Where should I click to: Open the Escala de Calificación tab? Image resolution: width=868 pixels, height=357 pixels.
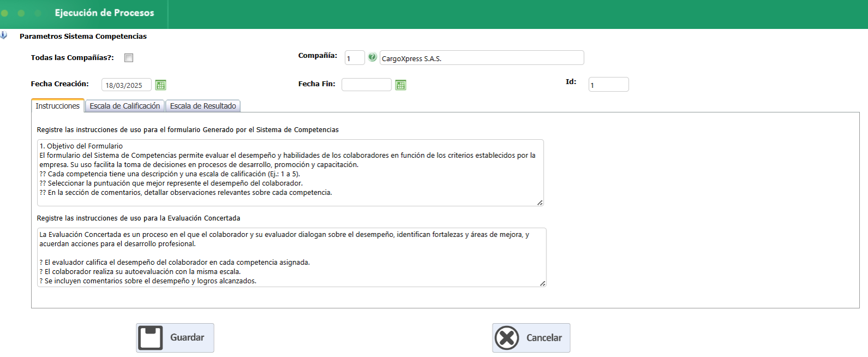(x=124, y=106)
